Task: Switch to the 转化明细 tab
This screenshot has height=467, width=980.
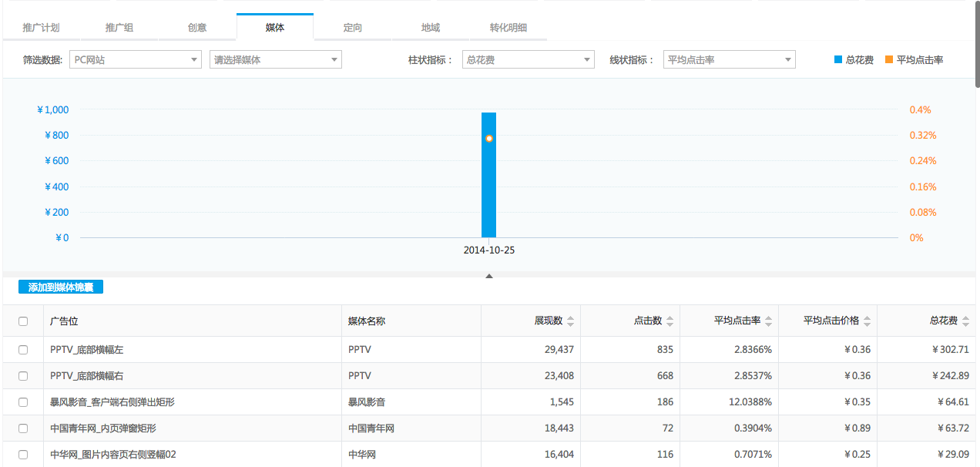Action: [508, 28]
